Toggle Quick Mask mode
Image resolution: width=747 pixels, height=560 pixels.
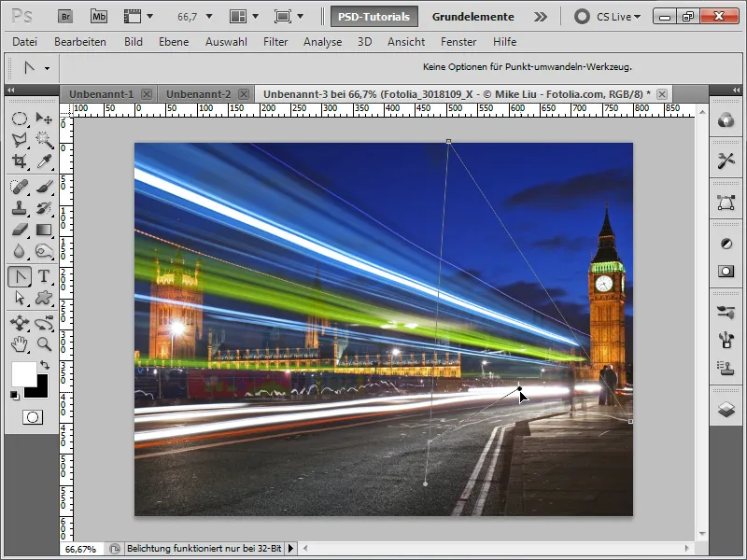coord(33,417)
